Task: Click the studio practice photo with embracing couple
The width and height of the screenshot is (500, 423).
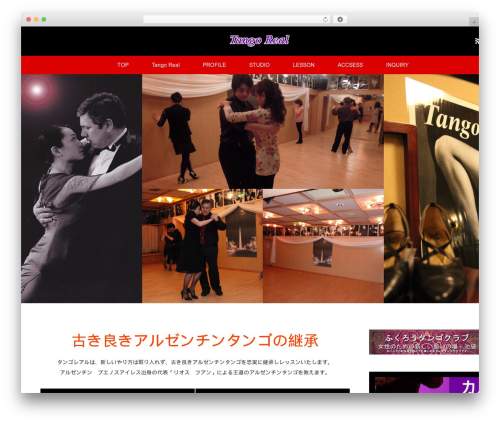Action: [263, 131]
